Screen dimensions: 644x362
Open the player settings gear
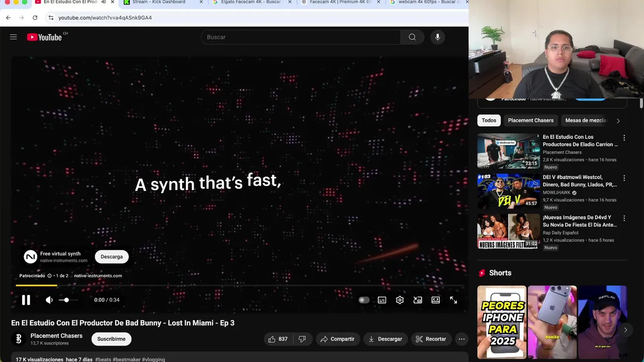click(x=400, y=300)
